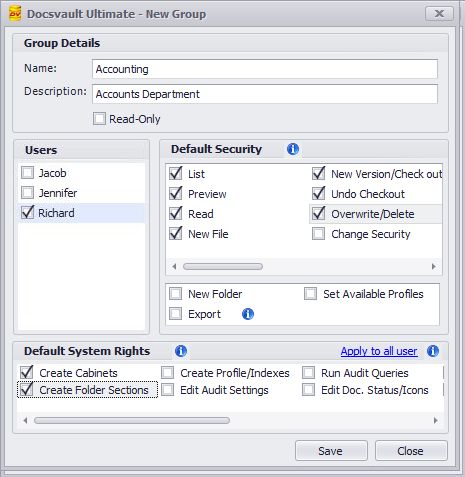465x477 pixels.
Task: Enable Change Security permission
Action: (318, 234)
